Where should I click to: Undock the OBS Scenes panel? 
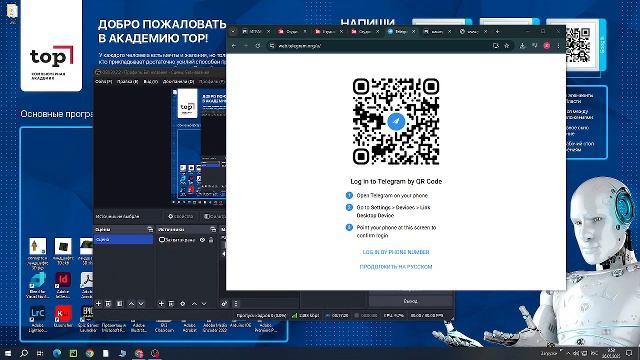pos(150,229)
